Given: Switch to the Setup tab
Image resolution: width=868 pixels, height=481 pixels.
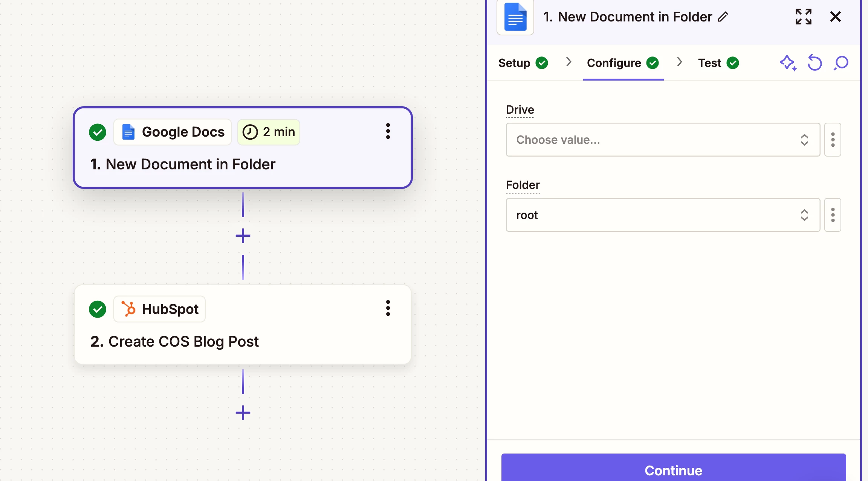Looking at the screenshot, I should (523, 63).
